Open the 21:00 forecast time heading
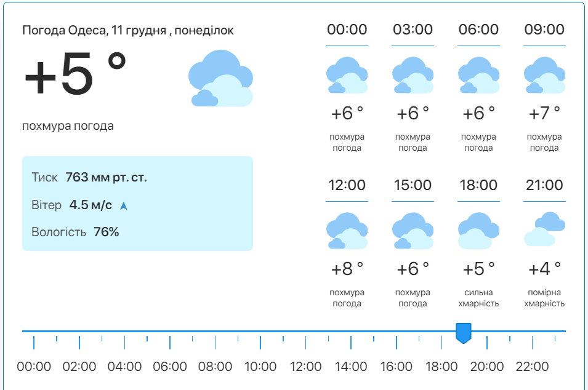 coord(544,185)
